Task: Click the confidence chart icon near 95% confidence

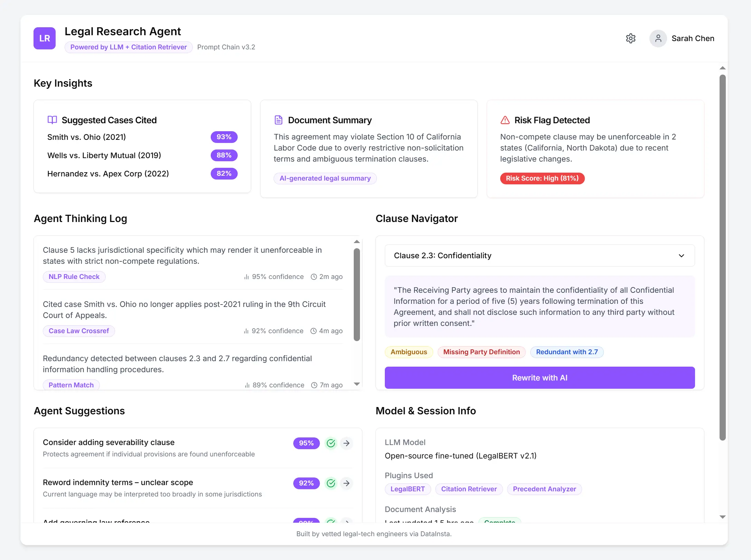Action: (x=246, y=277)
